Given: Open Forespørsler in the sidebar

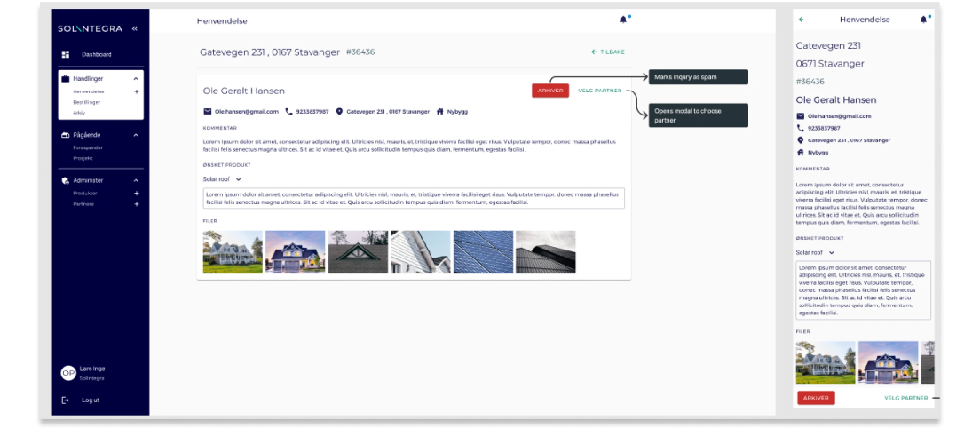Looking at the screenshot, I should pyautogui.click(x=88, y=148).
